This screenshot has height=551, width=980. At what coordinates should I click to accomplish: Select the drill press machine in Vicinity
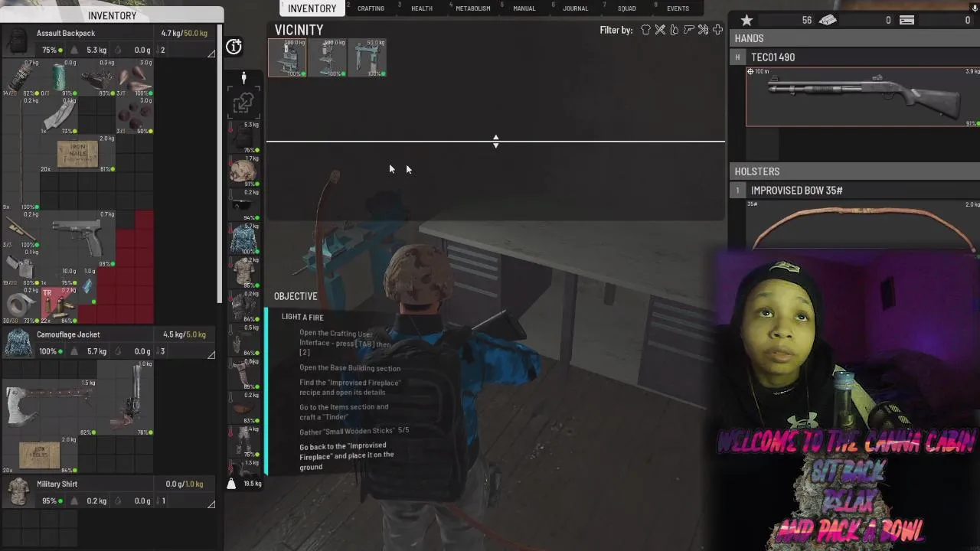tap(328, 58)
